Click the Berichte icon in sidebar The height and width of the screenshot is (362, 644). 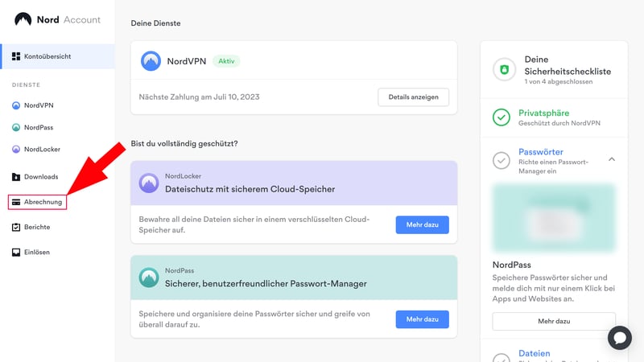tap(16, 227)
